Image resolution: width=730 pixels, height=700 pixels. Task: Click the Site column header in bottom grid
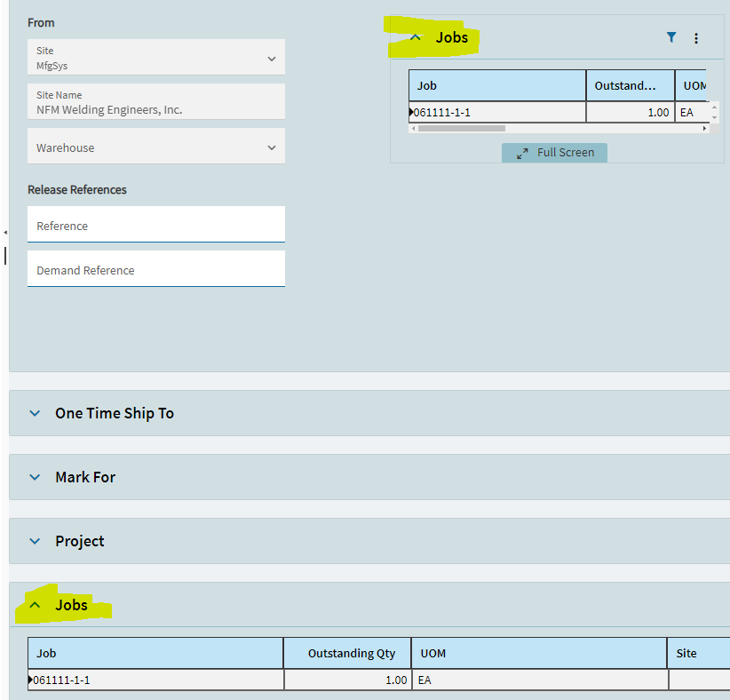pos(699,654)
